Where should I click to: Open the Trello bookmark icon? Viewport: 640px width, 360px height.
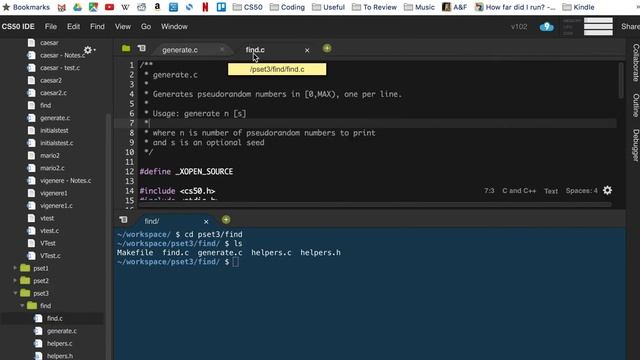click(221, 7)
